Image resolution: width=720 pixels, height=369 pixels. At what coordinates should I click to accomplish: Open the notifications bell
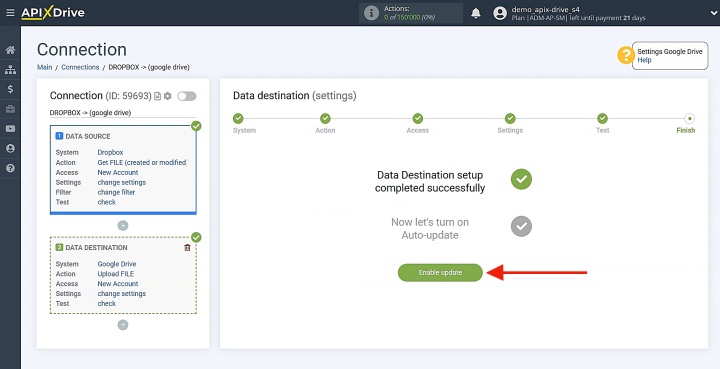point(476,13)
